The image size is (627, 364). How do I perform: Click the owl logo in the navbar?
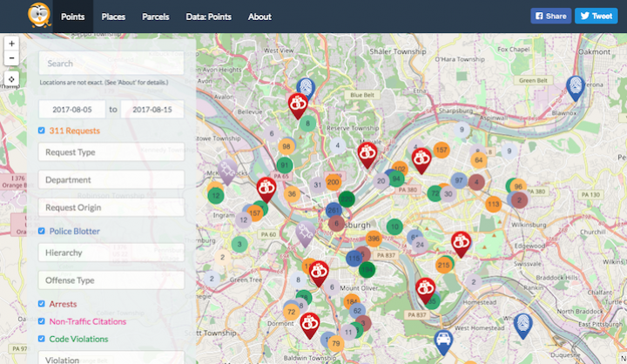[x=39, y=15]
